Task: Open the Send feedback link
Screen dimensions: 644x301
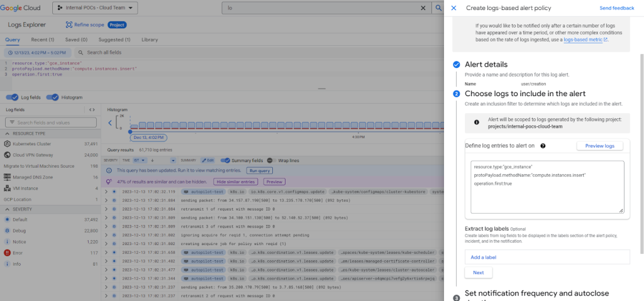Action: click(x=616, y=8)
